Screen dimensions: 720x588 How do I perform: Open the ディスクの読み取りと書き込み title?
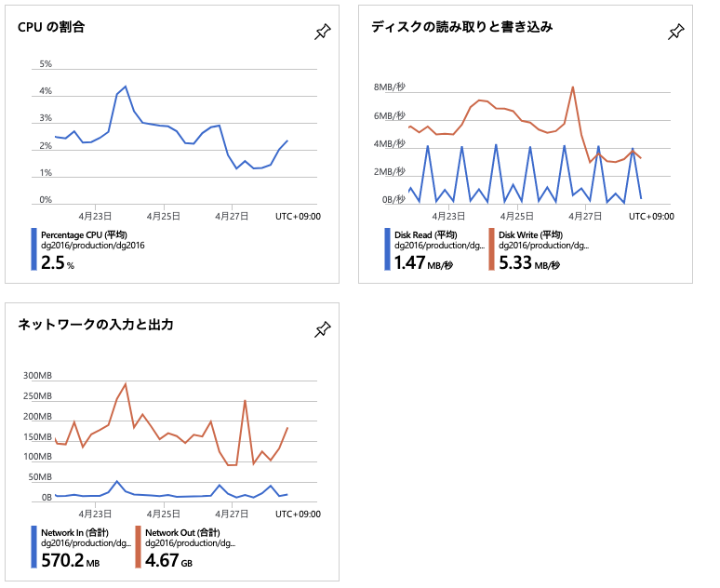[461, 28]
